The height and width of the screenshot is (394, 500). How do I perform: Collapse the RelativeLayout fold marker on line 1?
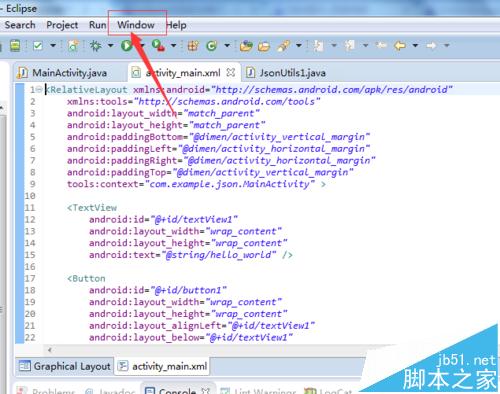[39, 89]
